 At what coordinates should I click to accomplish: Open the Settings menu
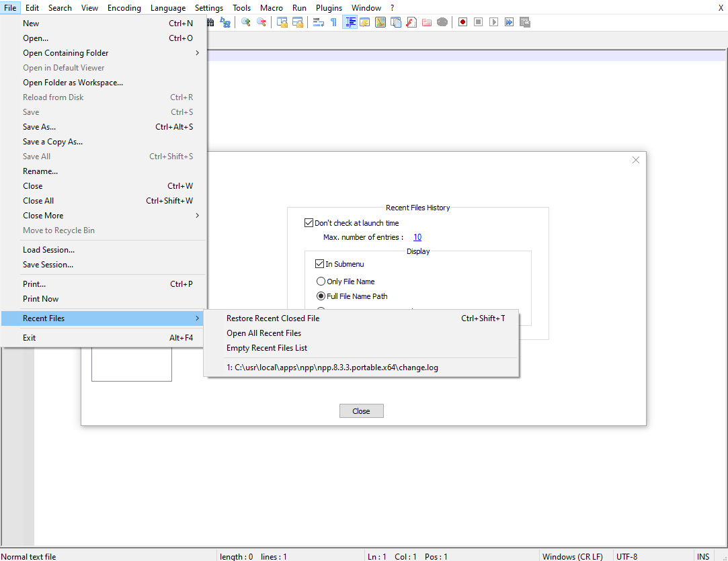pyautogui.click(x=209, y=8)
